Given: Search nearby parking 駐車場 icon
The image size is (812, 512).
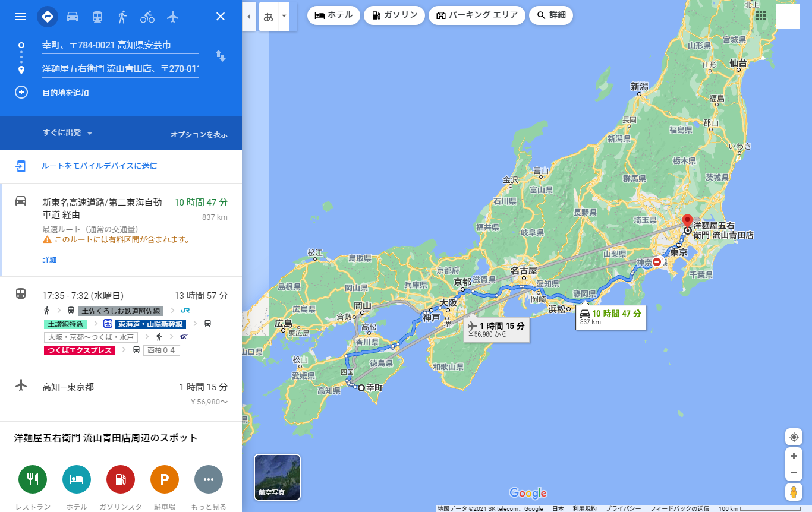Looking at the screenshot, I should (165, 479).
